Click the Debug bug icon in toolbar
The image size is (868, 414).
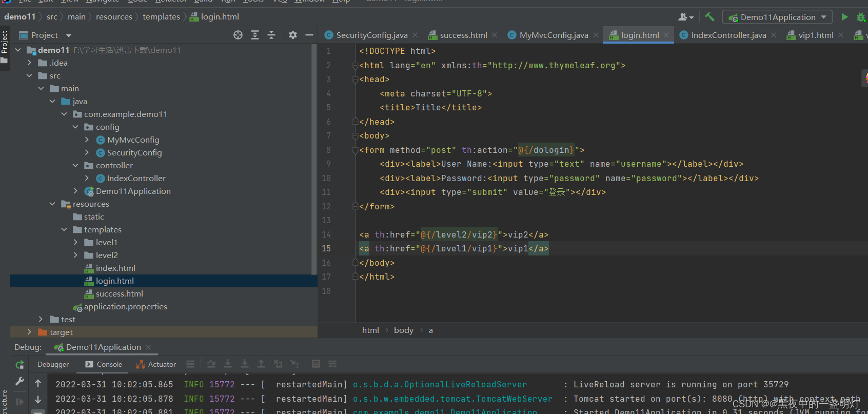[861, 17]
